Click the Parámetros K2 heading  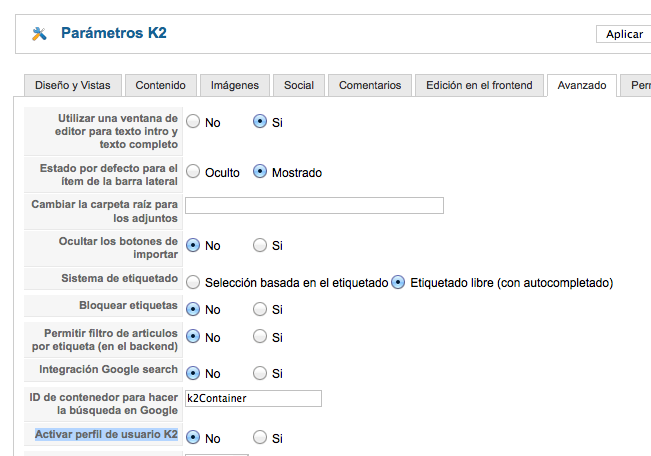114,33
